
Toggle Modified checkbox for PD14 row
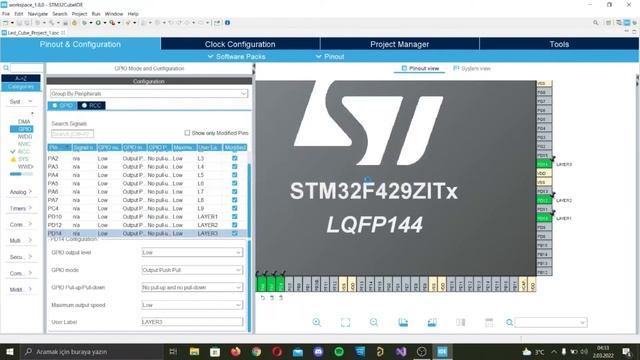point(234,233)
